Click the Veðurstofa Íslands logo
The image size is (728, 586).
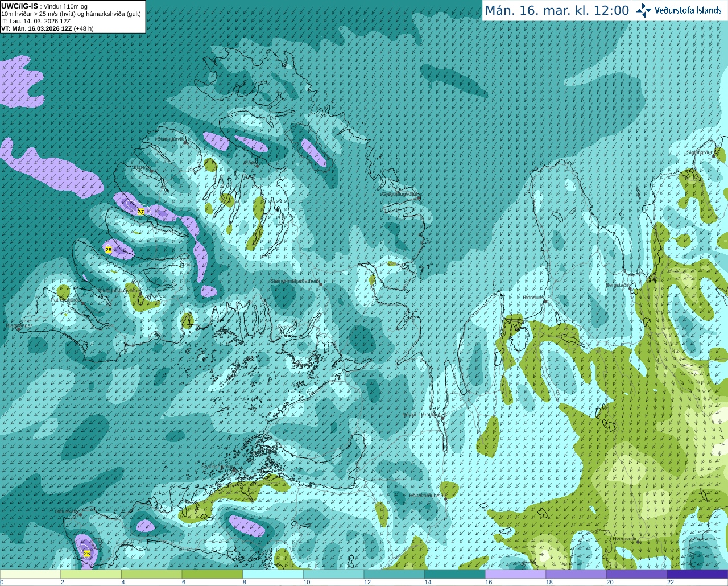pos(679,10)
